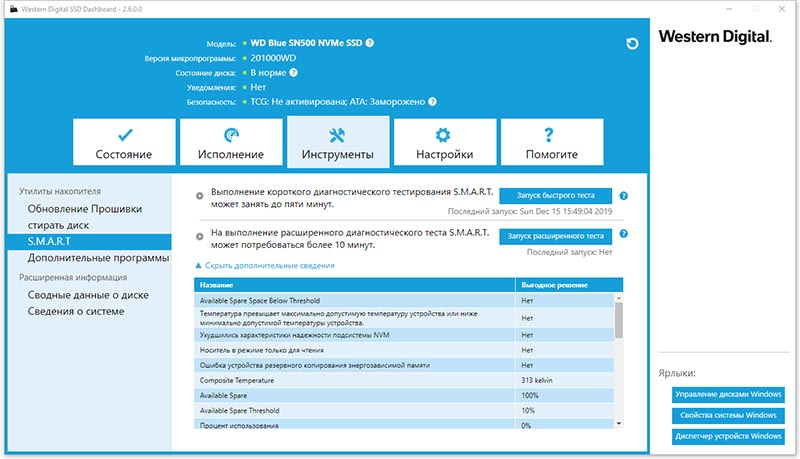
Task: Select 'Composite Temperature' row
Action: pyautogui.click(x=404, y=380)
